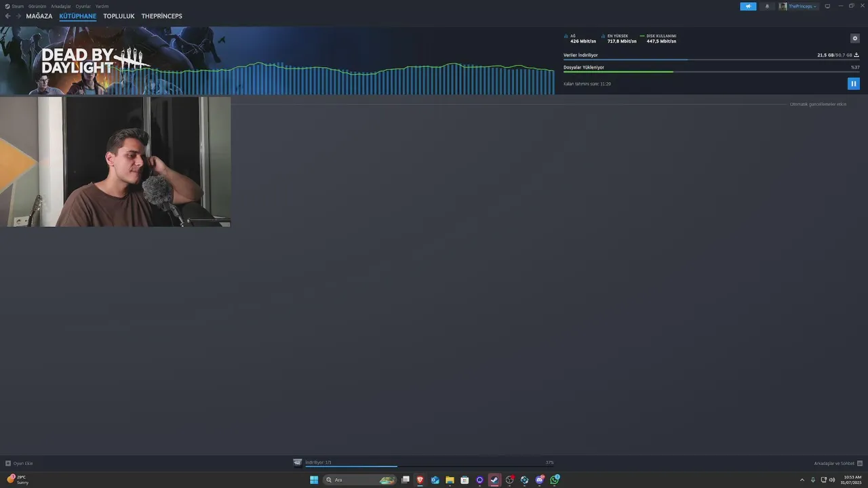868x488 pixels.
Task: Open download settings gear icon
Action: tap(854, 39)
